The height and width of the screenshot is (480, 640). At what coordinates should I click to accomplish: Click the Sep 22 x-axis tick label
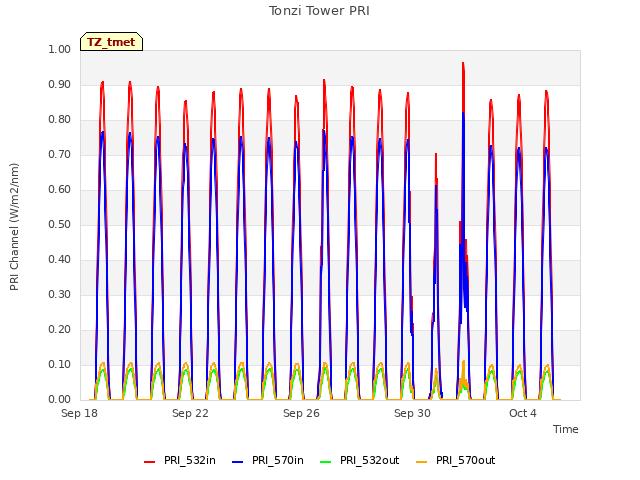pyautogui.click(x=190, y=413)
